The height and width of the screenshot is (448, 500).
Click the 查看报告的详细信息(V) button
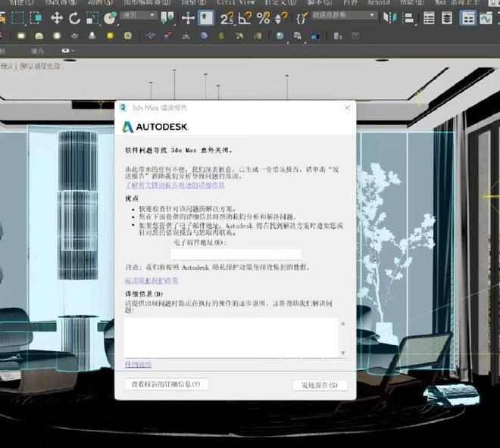tap(166, 384)
